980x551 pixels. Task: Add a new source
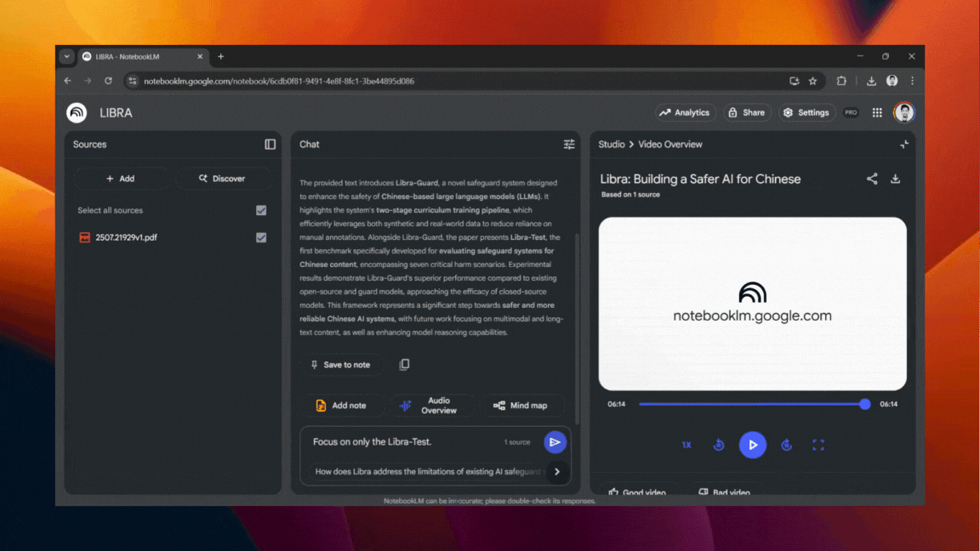pos(121,179)
